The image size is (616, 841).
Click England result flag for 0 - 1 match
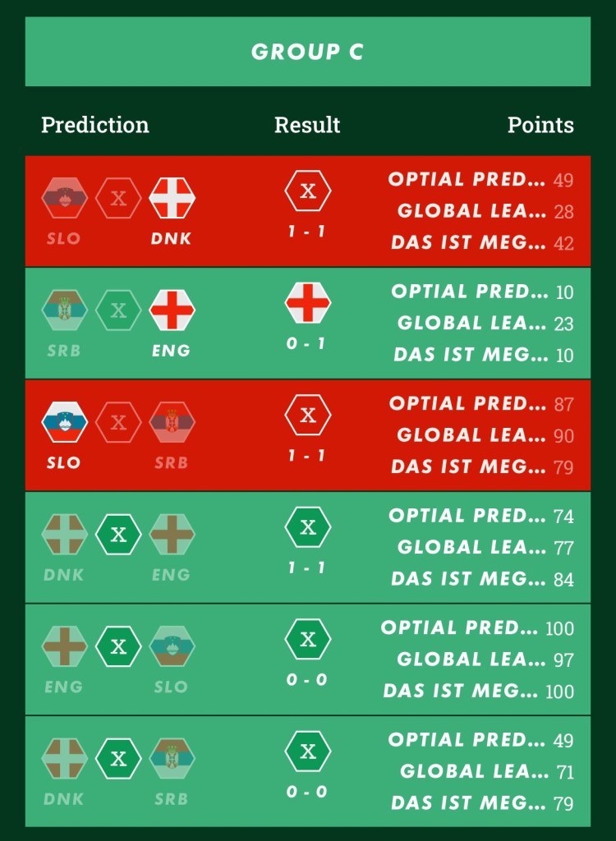point(308,302)
